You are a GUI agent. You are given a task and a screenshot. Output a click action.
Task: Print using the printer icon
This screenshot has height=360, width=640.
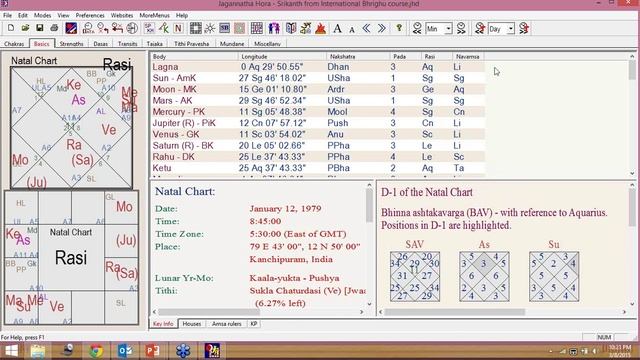[x=54, y=28]
